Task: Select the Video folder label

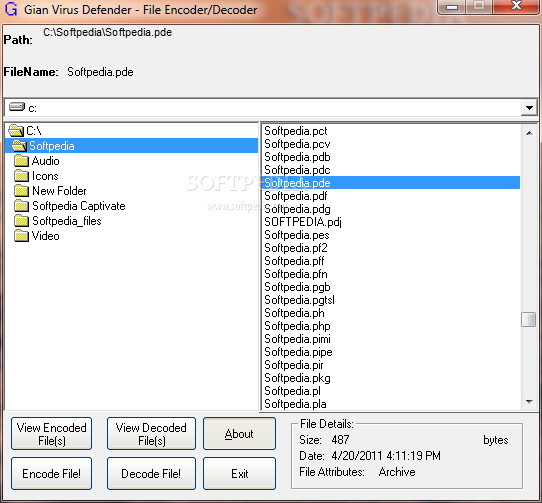Action: (x=46, y=236)
